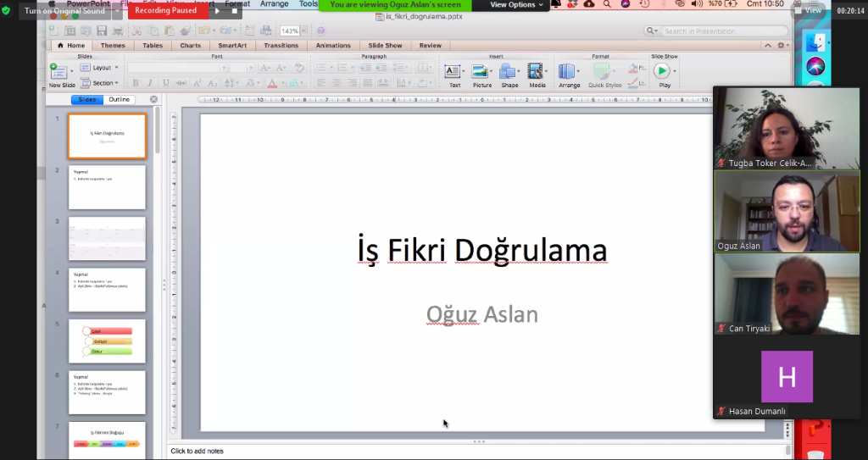This screenshot has width=868, height=460.
Task: Click the Recording Paused button
Action: click(165, 11)
